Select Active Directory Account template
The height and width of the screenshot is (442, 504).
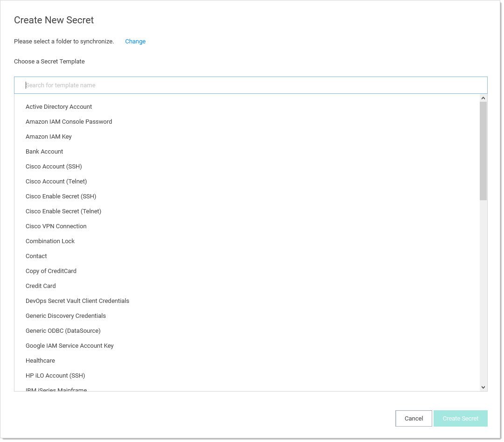click(59, 107)
